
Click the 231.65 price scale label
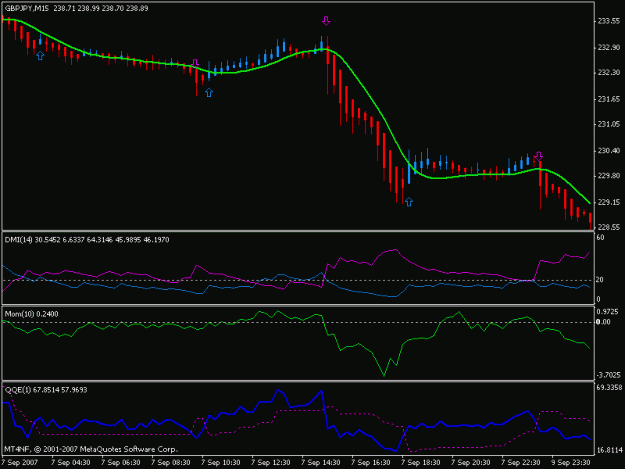pyautogui.click(x=609, y=99)
